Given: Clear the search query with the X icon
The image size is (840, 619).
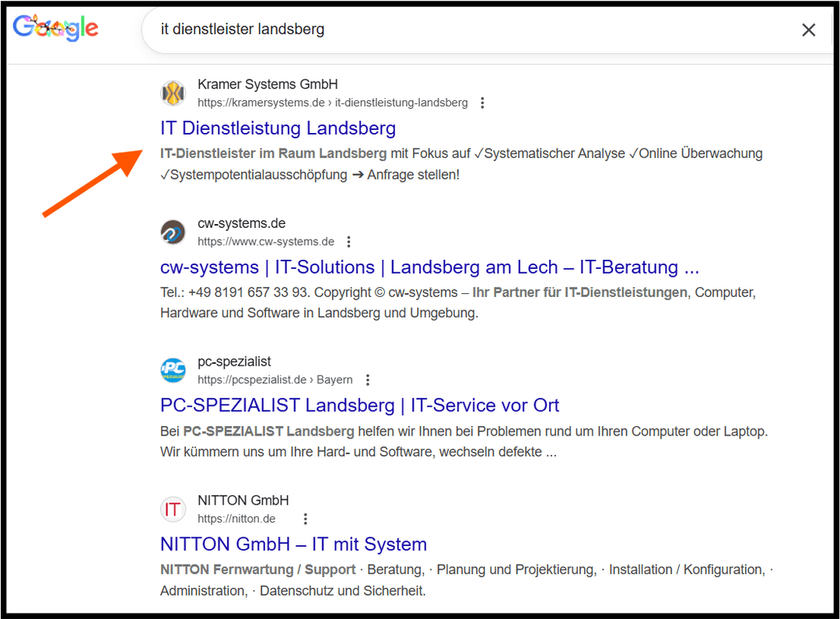Looking at the screenshot, I should [809, 30].
